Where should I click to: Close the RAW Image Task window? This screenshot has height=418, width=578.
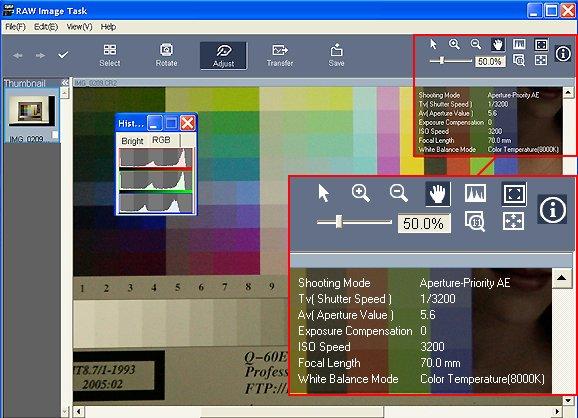tap(568, 10)
